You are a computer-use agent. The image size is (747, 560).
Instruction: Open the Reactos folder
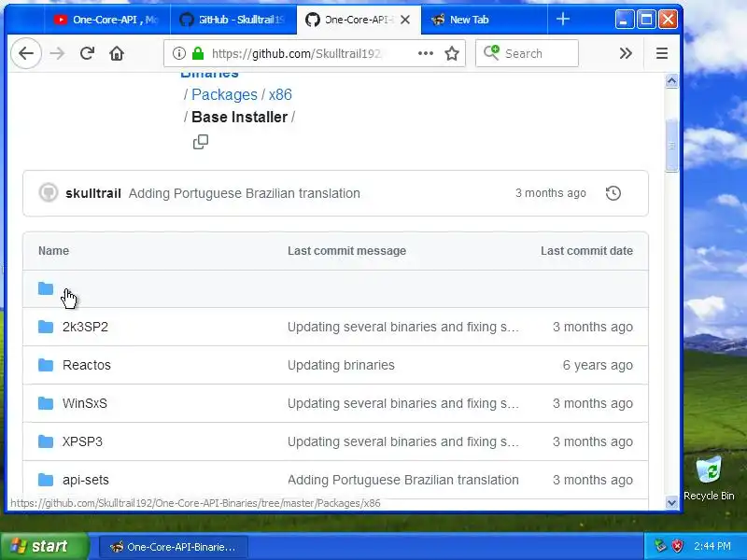[x=87, y=365]
